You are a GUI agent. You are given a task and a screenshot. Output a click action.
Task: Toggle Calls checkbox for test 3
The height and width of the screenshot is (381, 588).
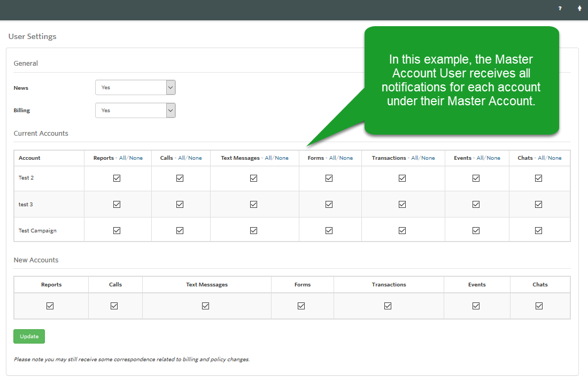[180, 205]
